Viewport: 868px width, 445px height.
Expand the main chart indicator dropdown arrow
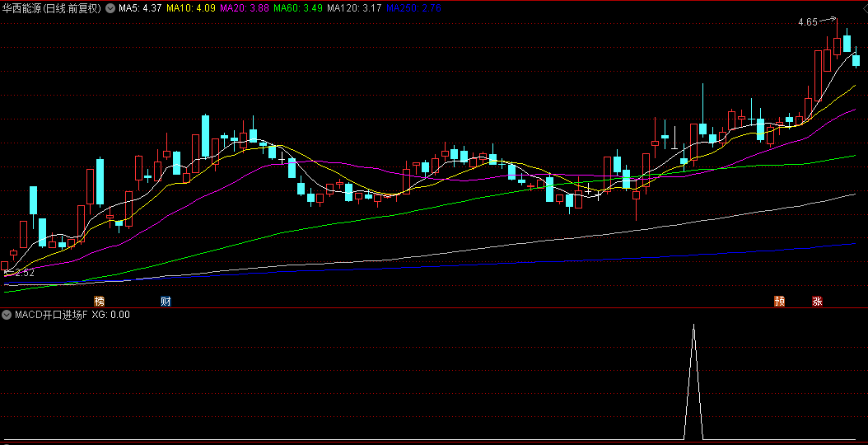click(x=110, y=8)
